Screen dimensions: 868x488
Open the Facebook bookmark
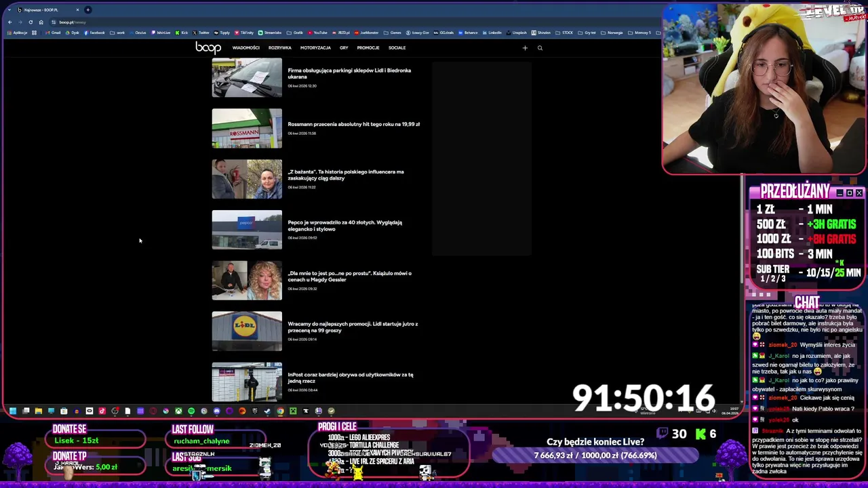(94, 33)
